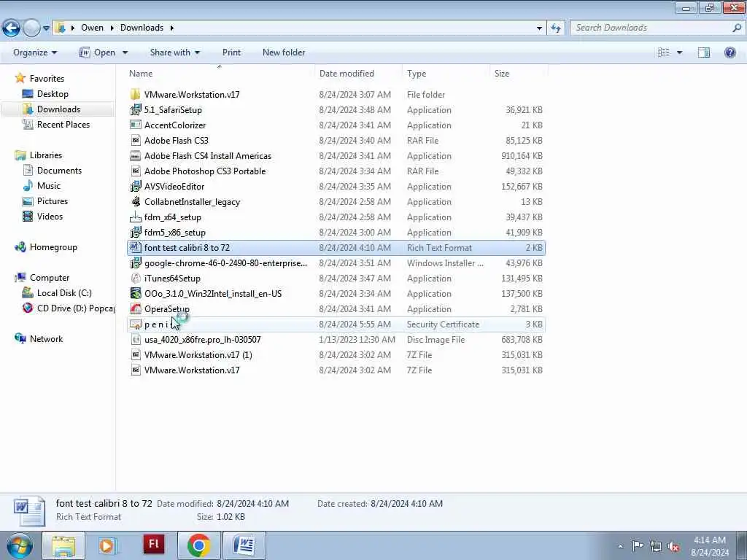
Task: Click the Adobe Flash CS3 RAR file icon
Action: tap(135, 140)
